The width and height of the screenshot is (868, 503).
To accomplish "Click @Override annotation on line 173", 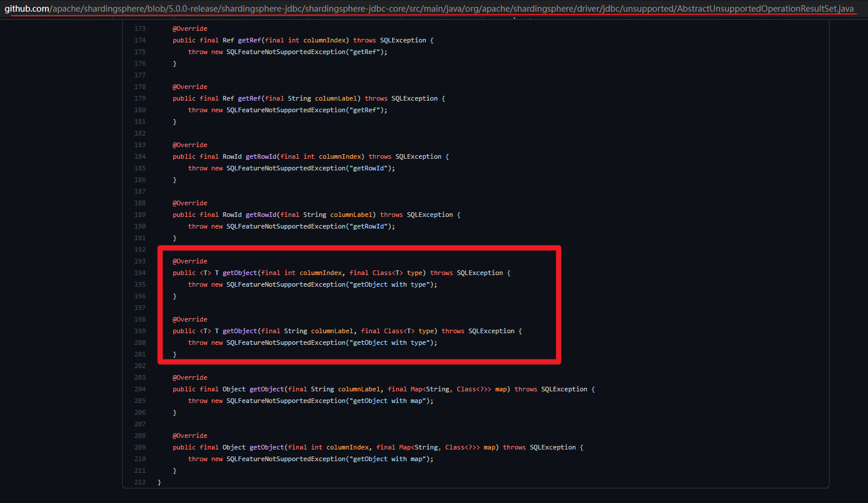I will pyautogui.click(x=190, y=28).
